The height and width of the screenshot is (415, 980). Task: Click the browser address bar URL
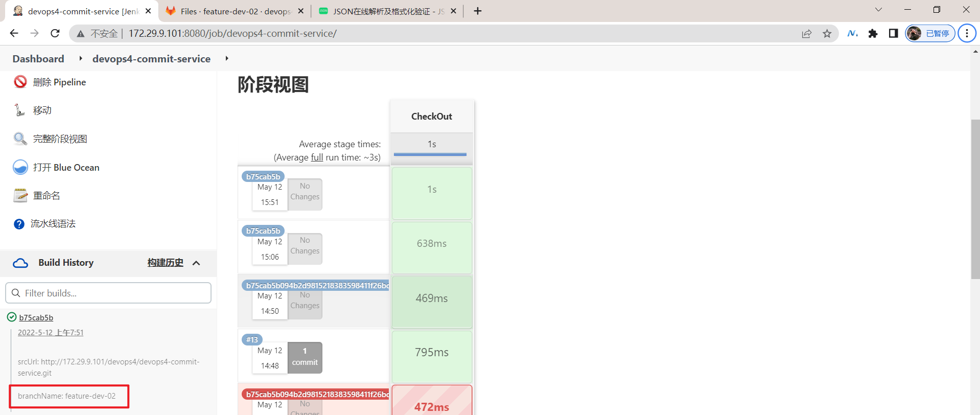[232, 33]
